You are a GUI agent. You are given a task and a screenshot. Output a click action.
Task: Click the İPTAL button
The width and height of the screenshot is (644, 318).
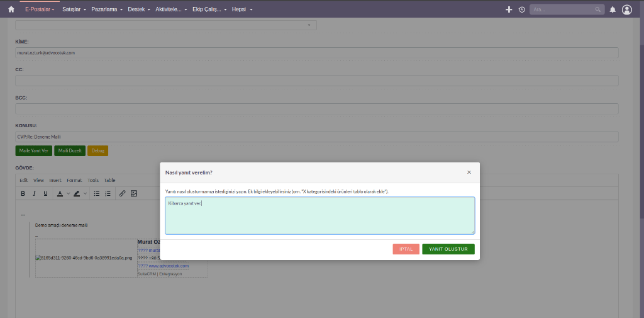point(406,249)
